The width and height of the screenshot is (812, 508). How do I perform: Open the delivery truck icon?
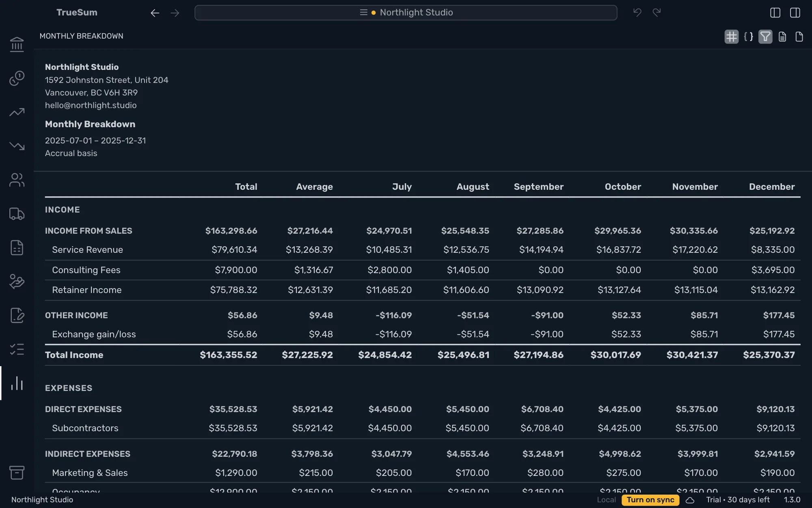point(17,214)
